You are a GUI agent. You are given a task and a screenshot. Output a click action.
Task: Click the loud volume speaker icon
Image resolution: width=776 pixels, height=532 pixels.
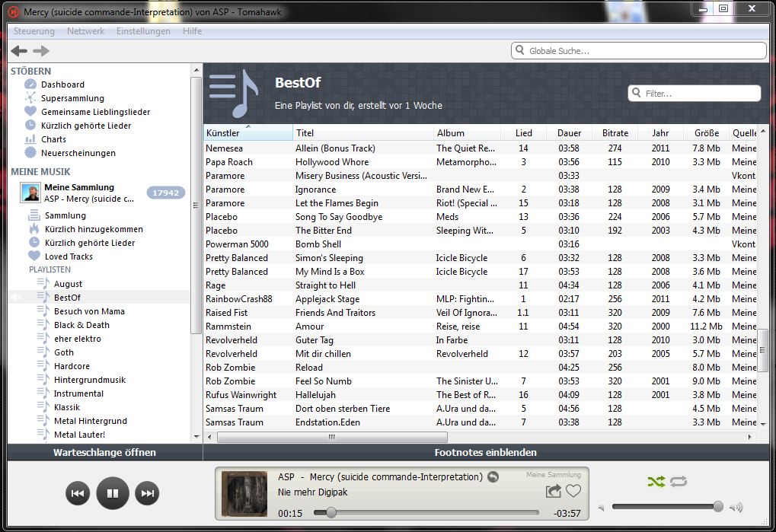tap(737, 508)
